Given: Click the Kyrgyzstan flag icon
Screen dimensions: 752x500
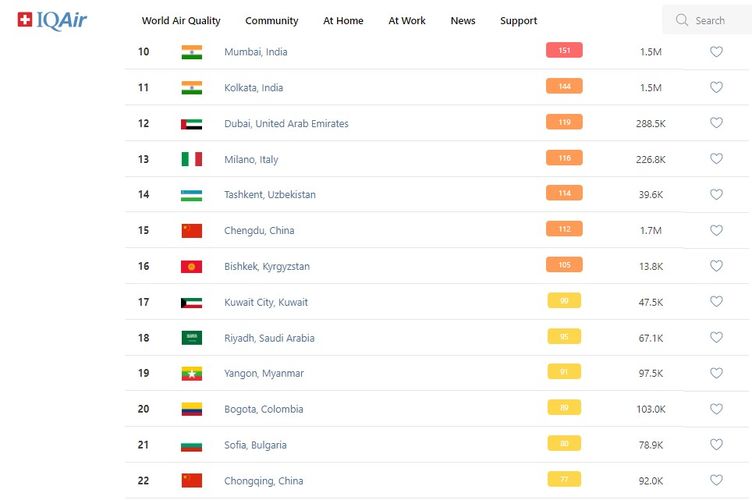Looking at the screenshot, I should click(x=191, y=266).
